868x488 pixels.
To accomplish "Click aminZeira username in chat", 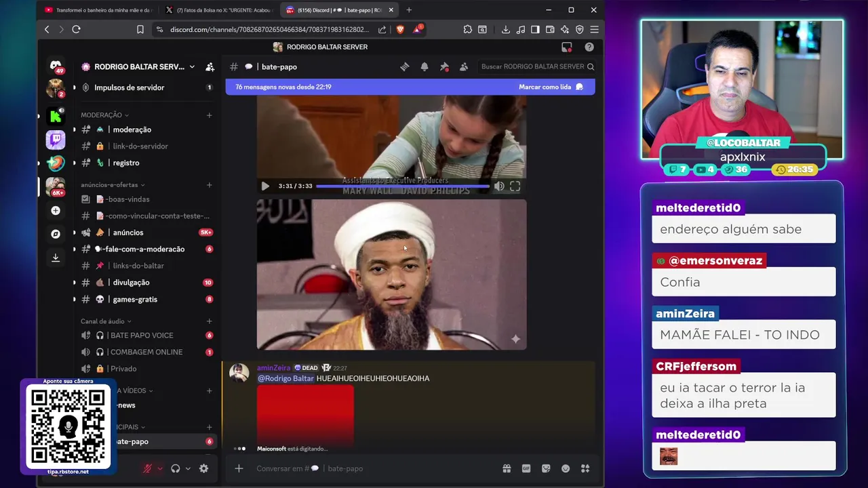I will [x=273, y=367].
